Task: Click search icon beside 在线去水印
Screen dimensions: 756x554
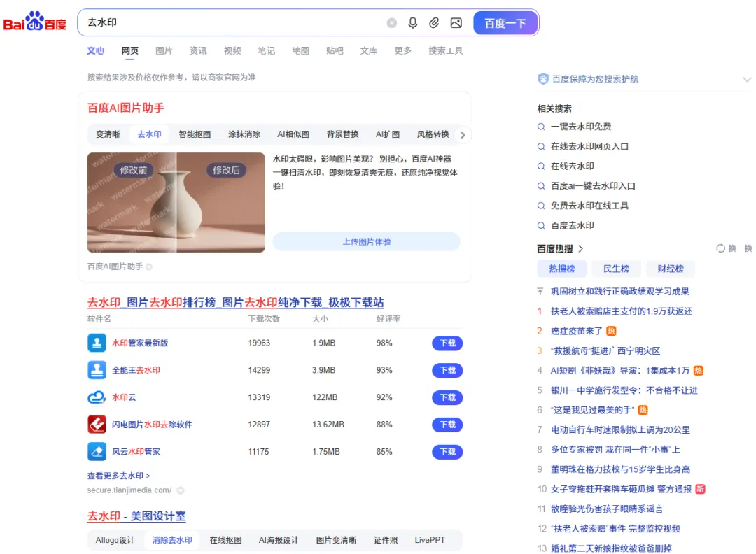Action: 541,166
